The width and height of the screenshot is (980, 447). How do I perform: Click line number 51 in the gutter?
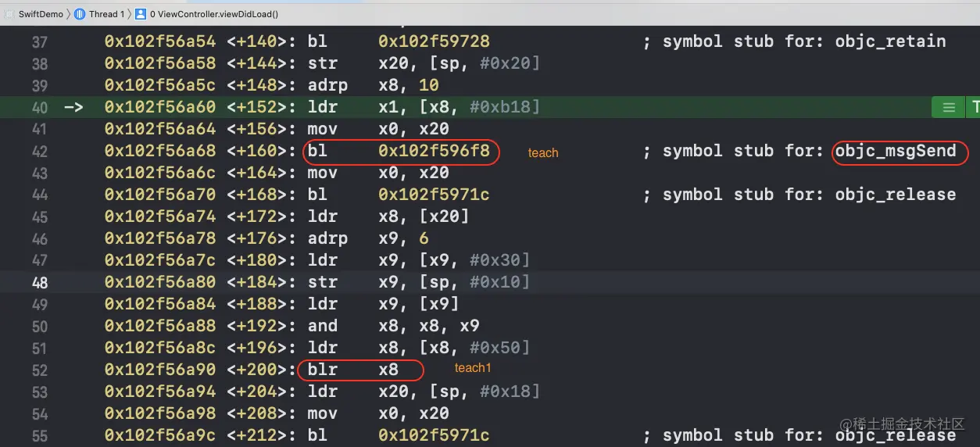coord(39,348)
